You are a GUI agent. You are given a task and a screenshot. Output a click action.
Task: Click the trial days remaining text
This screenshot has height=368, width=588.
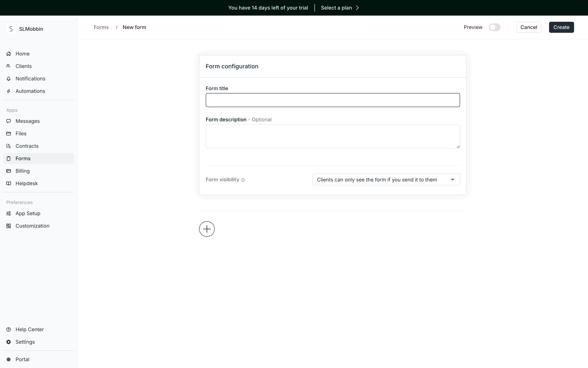coord(268,8)
